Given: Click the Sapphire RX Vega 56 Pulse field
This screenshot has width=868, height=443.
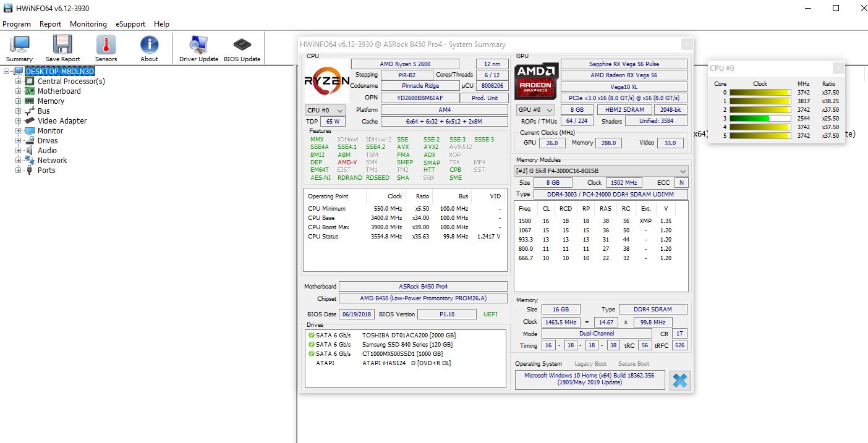Looking at the screenshot, I should [624, 64].
